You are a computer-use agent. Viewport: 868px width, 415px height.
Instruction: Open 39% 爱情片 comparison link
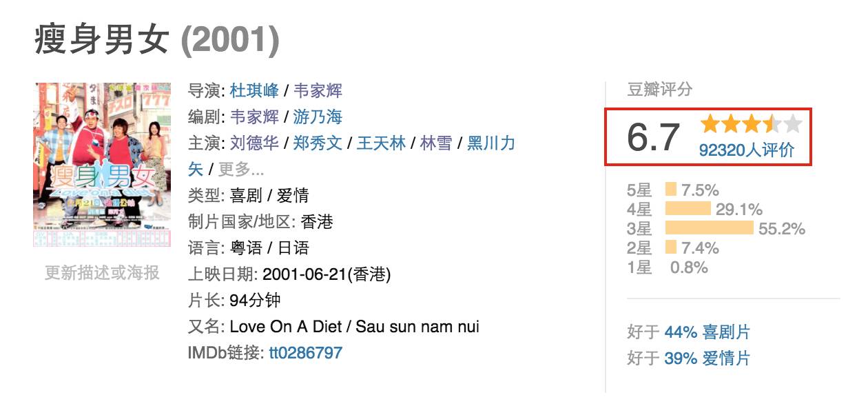click(707, 358)
